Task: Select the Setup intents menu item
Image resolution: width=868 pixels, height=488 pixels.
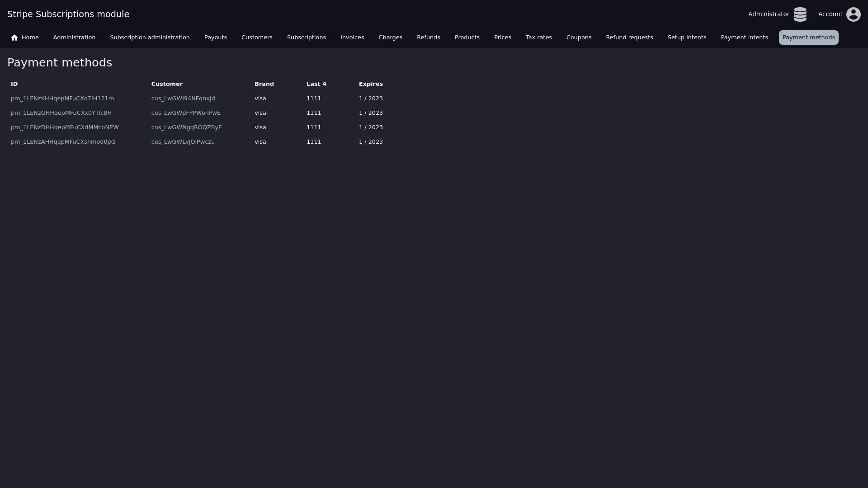Action: click(x=686, y=38)
